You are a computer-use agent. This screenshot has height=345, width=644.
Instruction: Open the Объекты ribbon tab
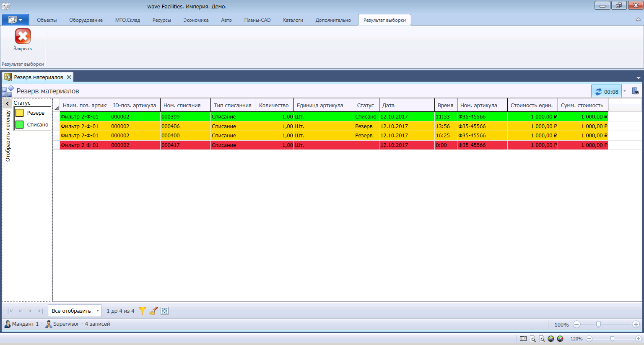47,20
